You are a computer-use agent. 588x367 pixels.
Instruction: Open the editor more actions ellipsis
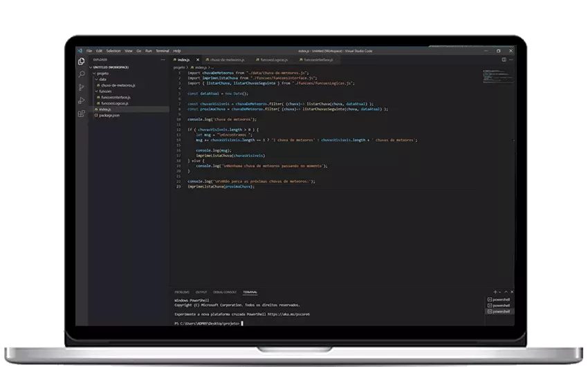pyautogui.click(x=511, y=60)
